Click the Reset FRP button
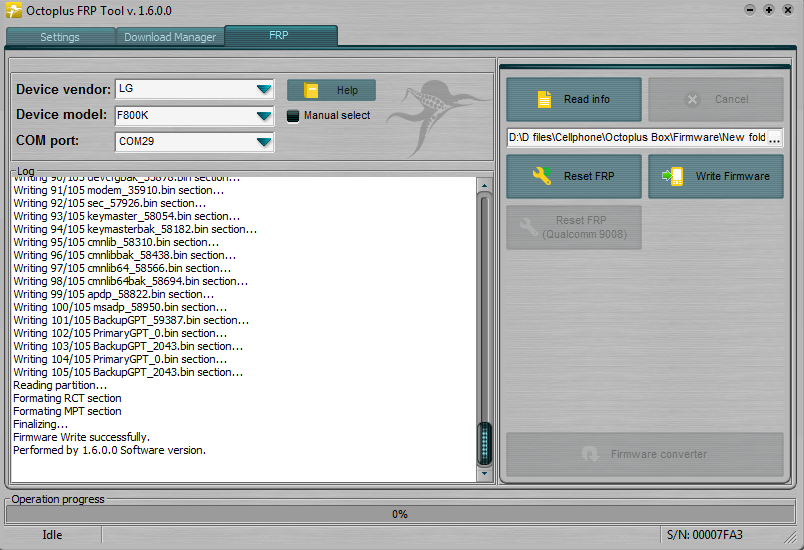 coord(574,176)
